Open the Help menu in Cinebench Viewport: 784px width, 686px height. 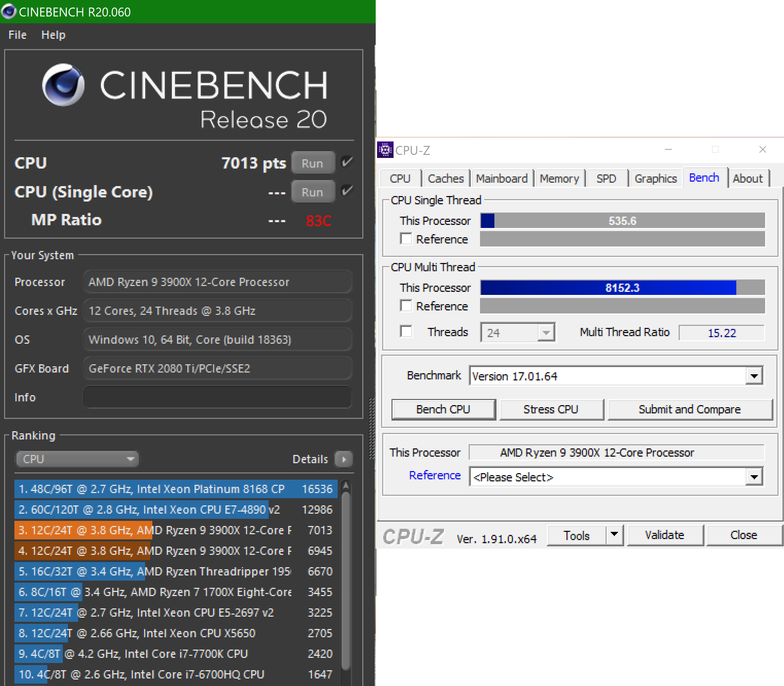tap(53, 35)
